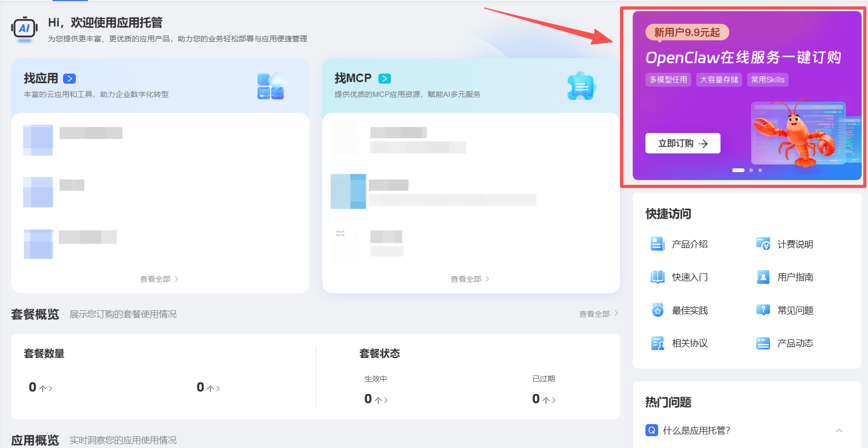Click the cube blocks icon in the 找应用 card header
Viewport: 868px width, 448px height.
point(271,86)
